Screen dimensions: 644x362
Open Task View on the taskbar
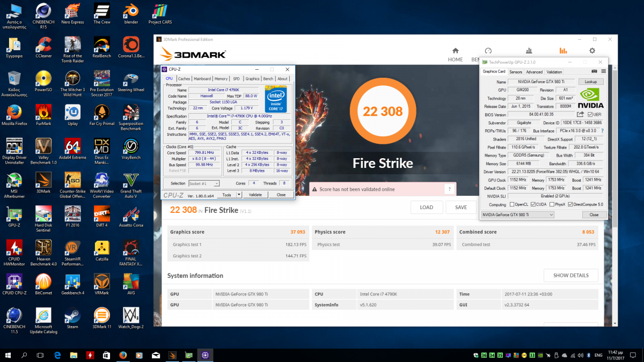click(x=40, y=355)
